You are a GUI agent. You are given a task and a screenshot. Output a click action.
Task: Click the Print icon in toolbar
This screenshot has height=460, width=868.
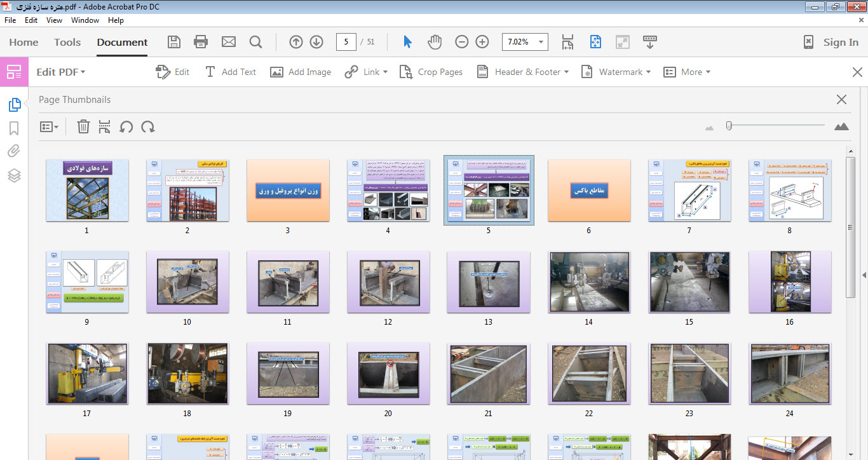tap(201, 42)
